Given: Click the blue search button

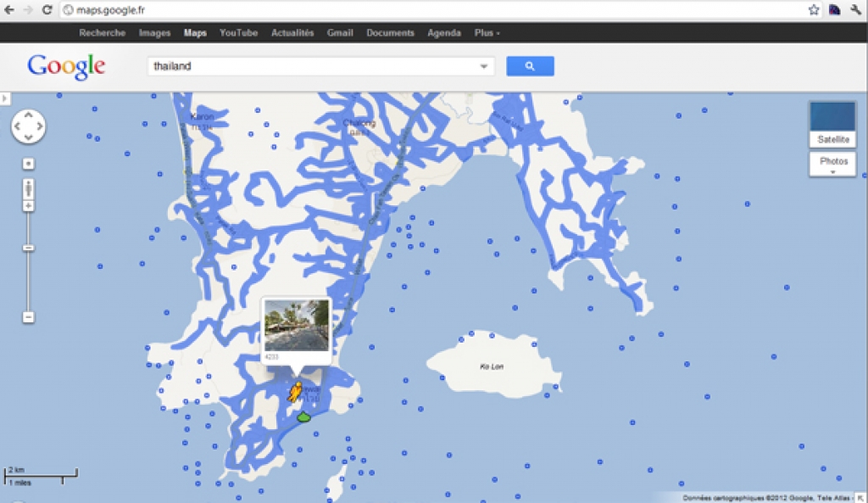Looking at the screenshot, I should 530,66.
